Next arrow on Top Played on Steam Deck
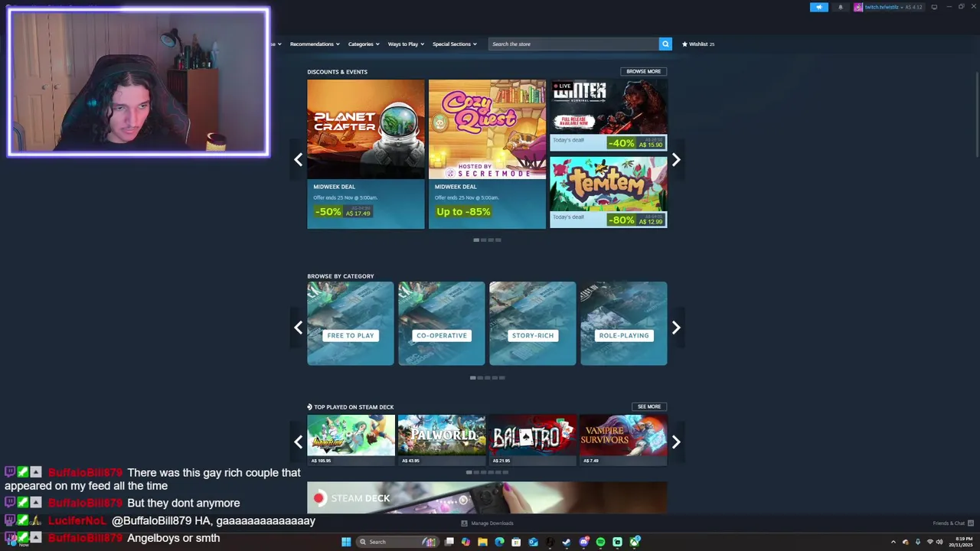This screenshot has width=980, height=551. (676, 442)
